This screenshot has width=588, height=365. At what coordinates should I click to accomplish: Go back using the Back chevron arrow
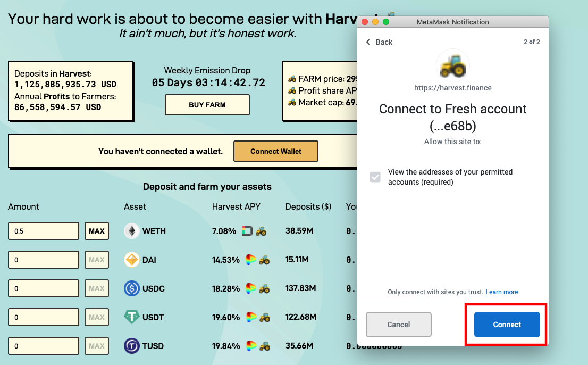[368, 42]
